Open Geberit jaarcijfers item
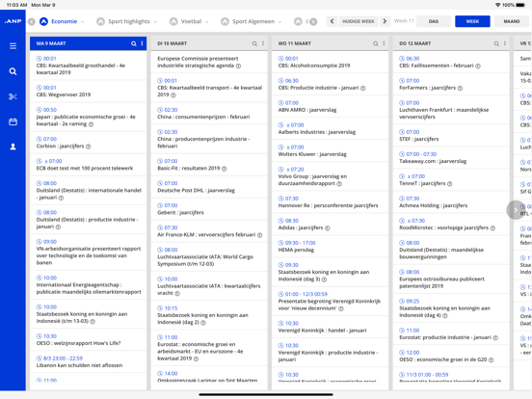This screenshot has width=532, height=399. point(209,209)
